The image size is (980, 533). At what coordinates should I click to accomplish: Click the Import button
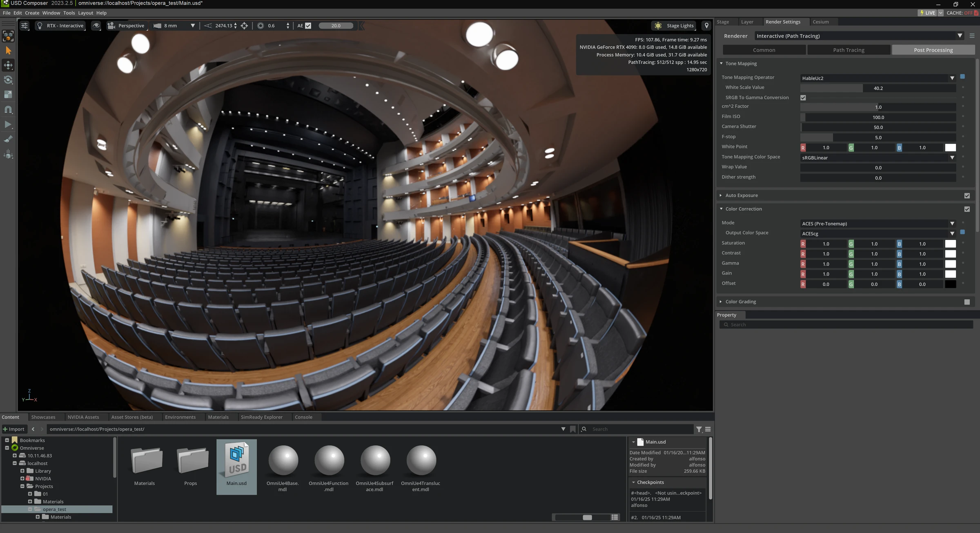coord(14,429)
